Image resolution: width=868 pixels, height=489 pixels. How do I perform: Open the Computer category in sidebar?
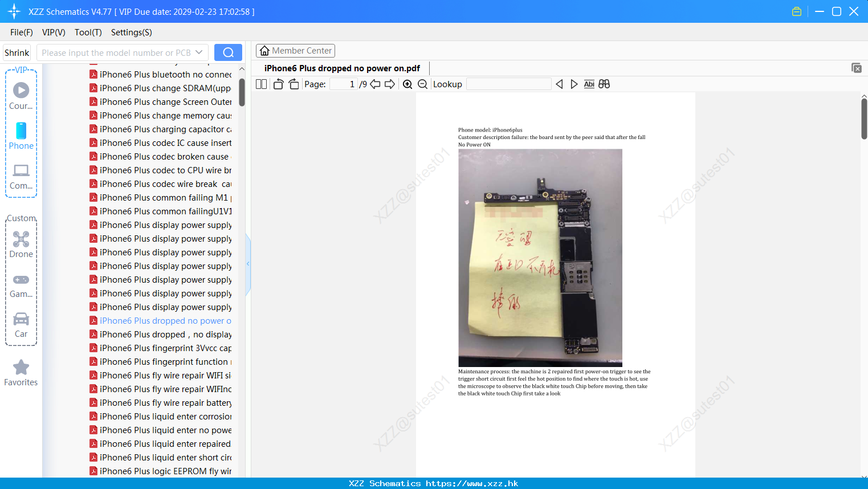tap(21, 177)
